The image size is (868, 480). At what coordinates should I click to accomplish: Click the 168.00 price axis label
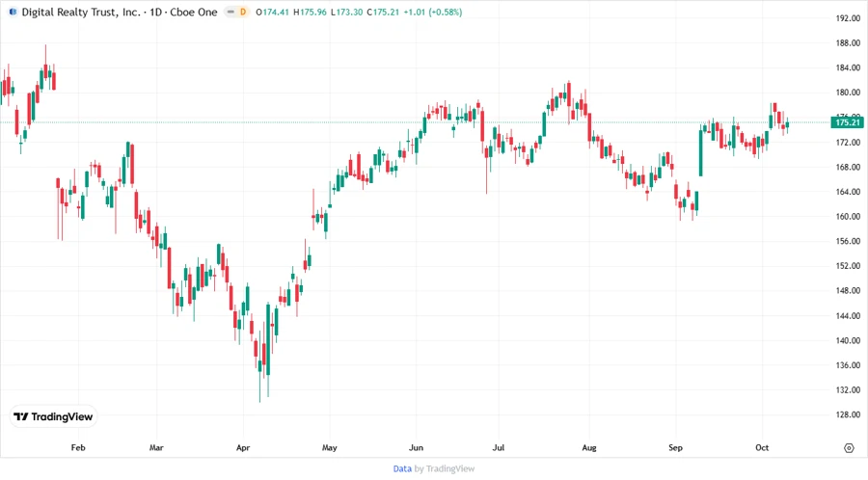(x=848, y=167)
